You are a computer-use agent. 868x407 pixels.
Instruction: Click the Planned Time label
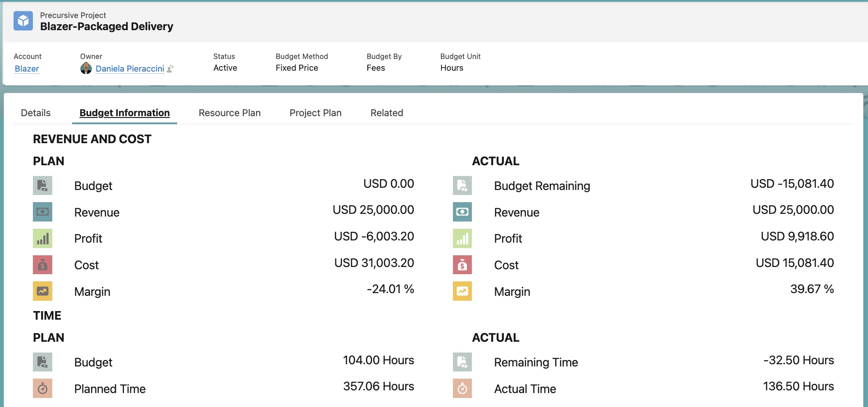110,389
